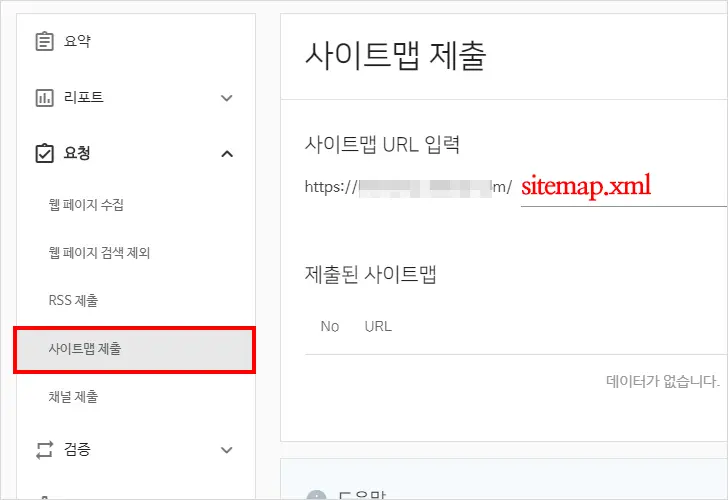Image resolution: width=728 pixels, height=500 pixels.
Task: Click the 제출된 사이트맵 heading
Action: click(x=370, y=274)
